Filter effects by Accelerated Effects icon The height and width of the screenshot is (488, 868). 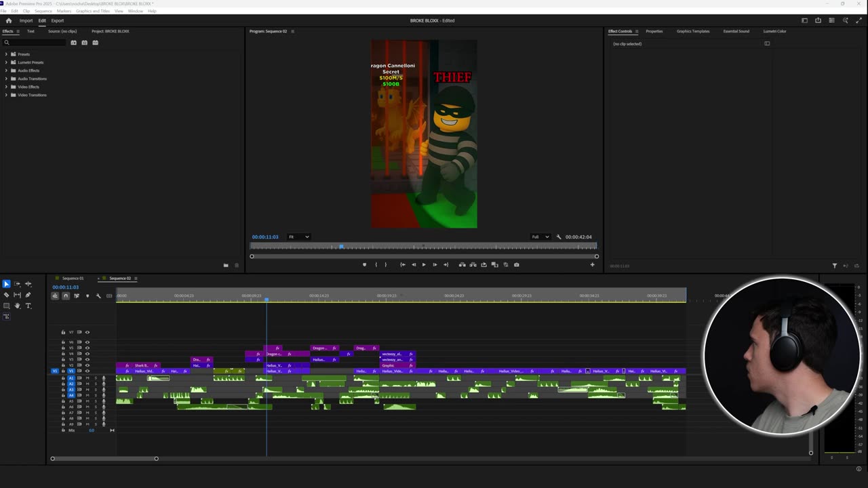[x=74, y=43]
